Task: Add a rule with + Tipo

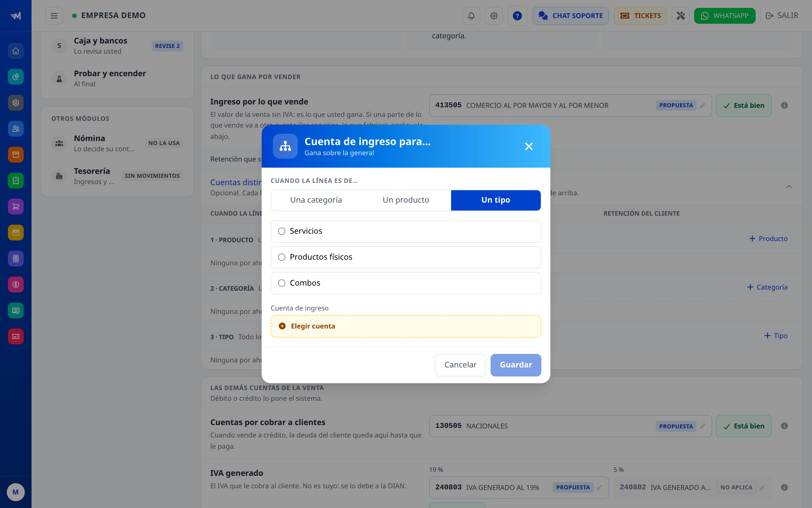Action: pyautogui.click(x=776, y=336)
